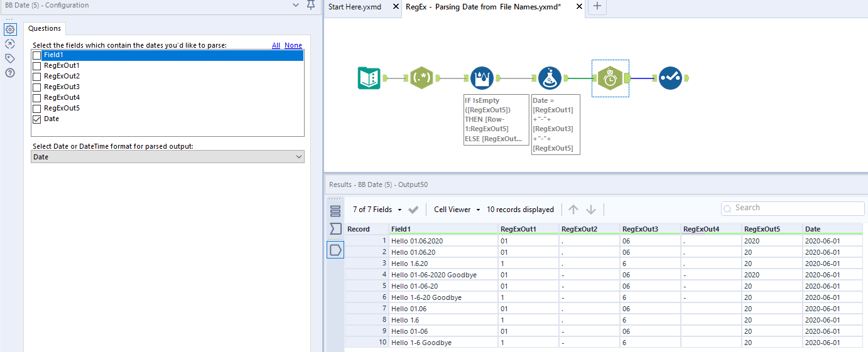Check the Field1 checkbox
This screenshot has height=352, width=868.
[x=37, y=55]
